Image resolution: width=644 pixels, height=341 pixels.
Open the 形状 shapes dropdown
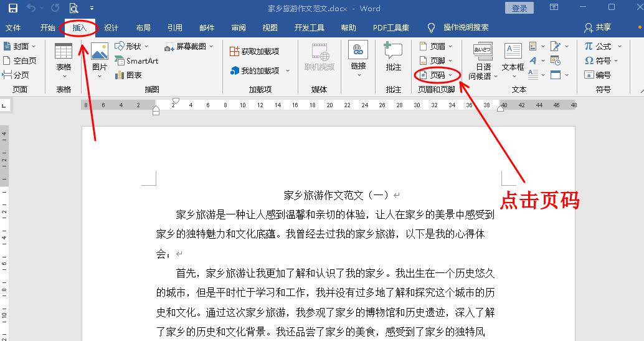(x=133, y=47)
